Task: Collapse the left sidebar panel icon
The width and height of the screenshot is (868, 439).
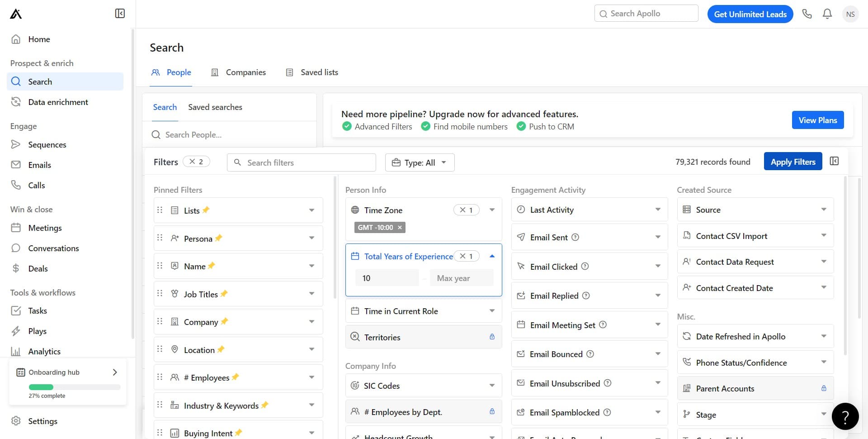Action: tap(120, 14)
